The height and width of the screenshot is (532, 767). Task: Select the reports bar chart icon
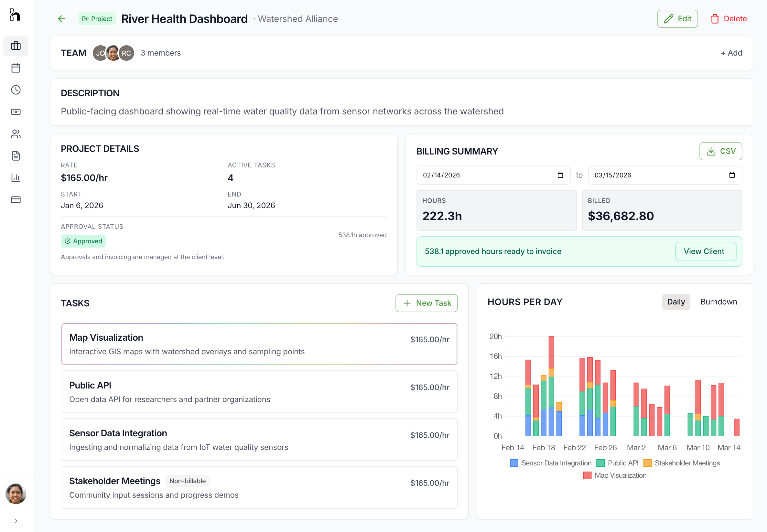point(16,178)
